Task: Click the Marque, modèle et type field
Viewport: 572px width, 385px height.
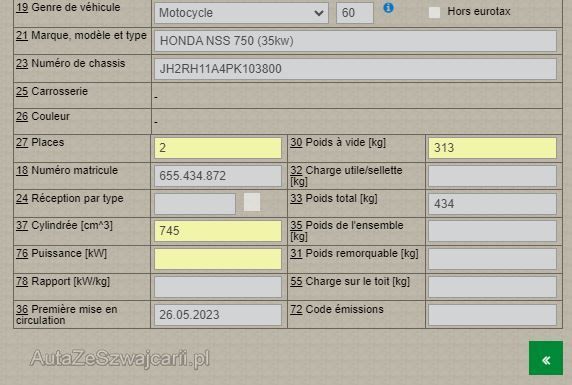Action: click(355, 41)
